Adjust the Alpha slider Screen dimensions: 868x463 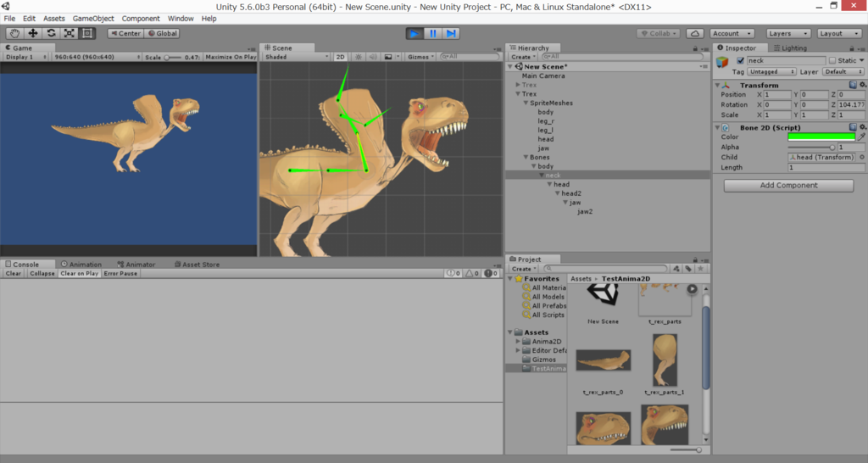tap(811, 148)
